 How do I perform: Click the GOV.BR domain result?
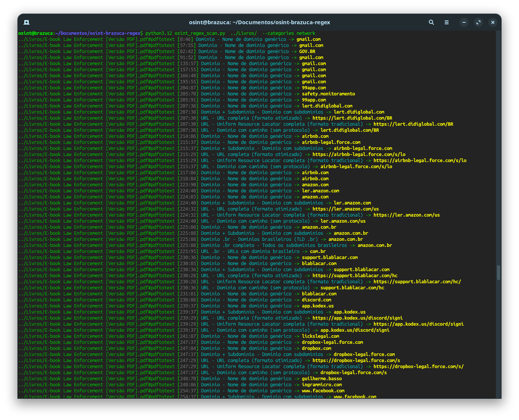(307, 52)
